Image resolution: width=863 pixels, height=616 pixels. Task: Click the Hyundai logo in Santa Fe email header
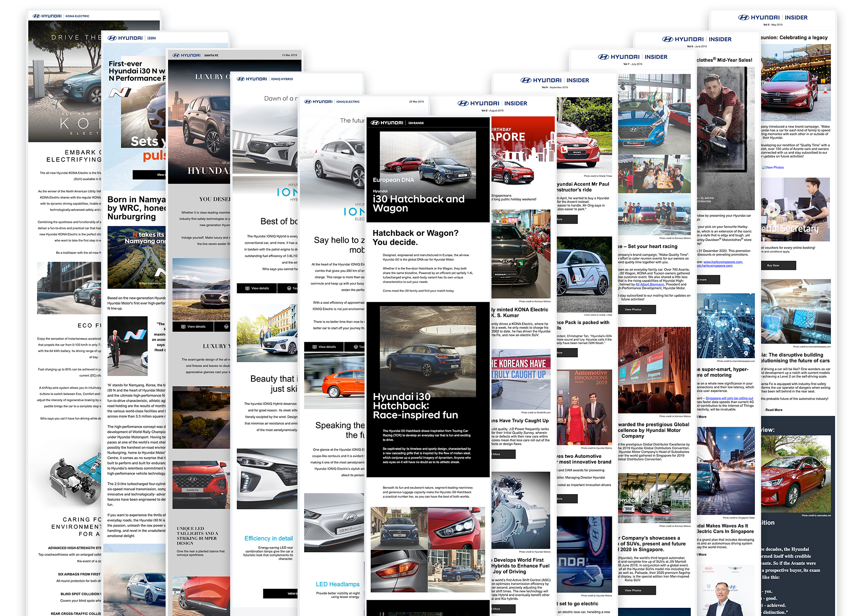point(186,55)
